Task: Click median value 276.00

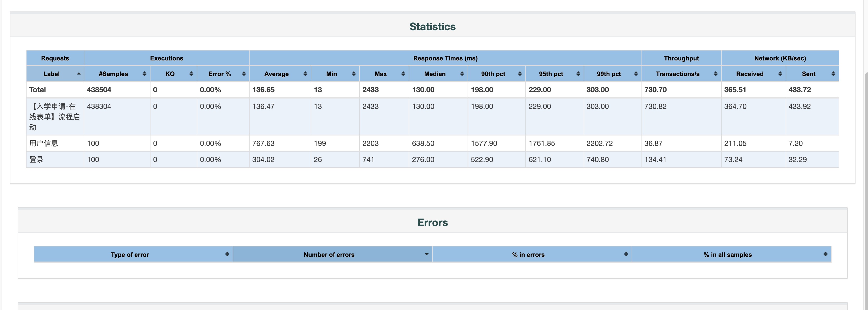Action: (423, 159)
